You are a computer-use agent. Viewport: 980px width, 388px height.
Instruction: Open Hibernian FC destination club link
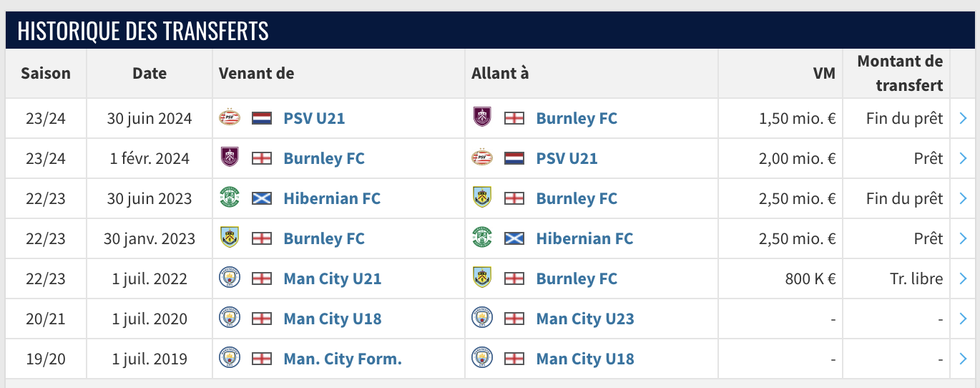click(584, 238)
